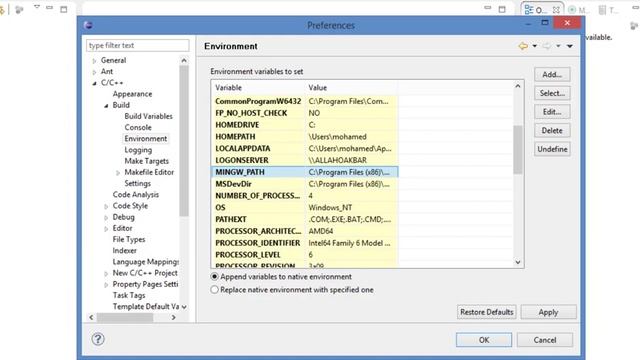The image size is (640, 360).
Task: Select Logging in the tree
Action: tap(138, 150)
